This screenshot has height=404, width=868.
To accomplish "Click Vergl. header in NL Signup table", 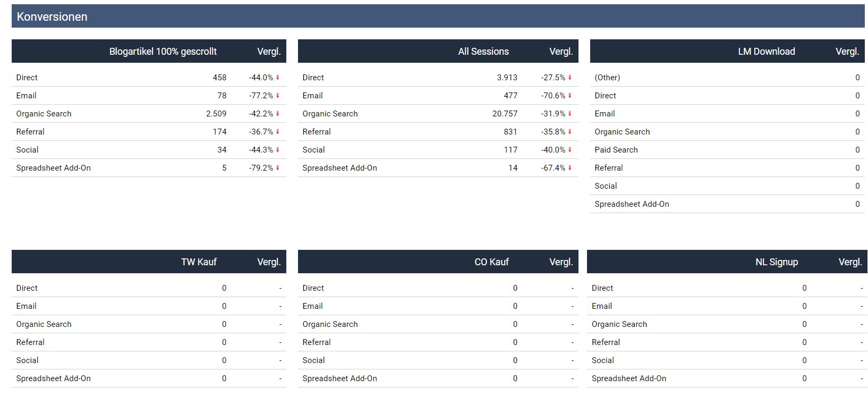I will [850, 262].
